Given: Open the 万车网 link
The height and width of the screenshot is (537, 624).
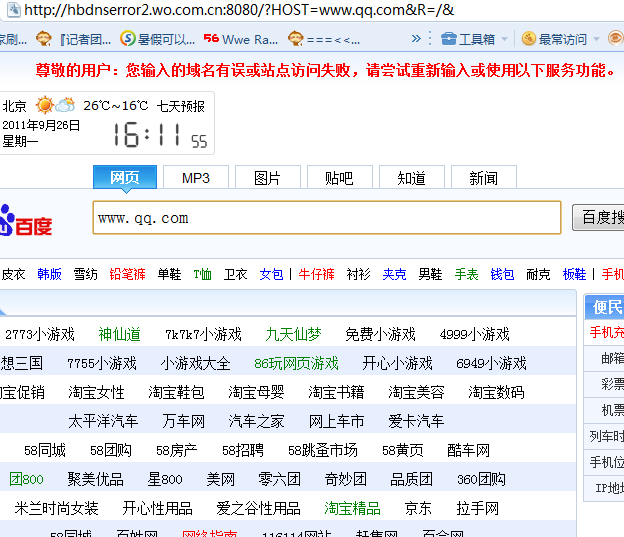Looking at the screenshot, I should [x=183, y=421].
